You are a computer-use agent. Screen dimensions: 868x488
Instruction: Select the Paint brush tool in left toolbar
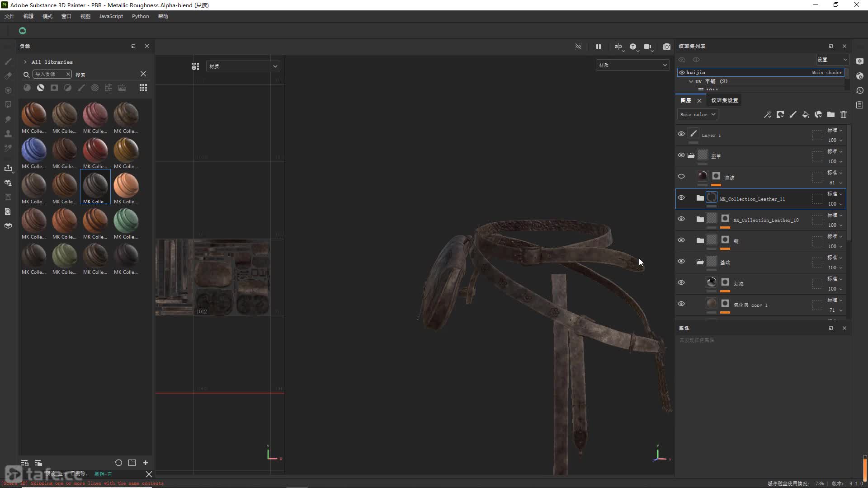[x=8, y=61]
